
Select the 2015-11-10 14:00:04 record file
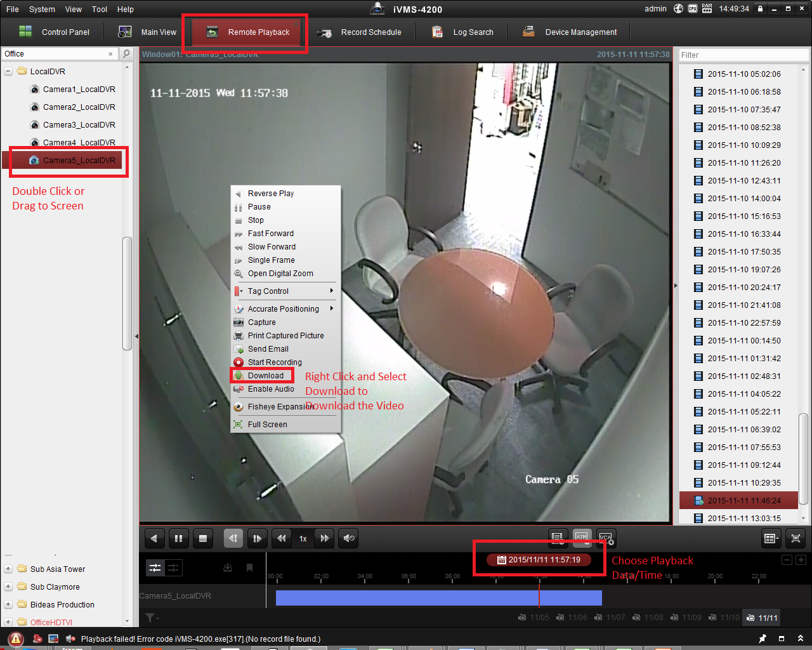coord(743,199)
